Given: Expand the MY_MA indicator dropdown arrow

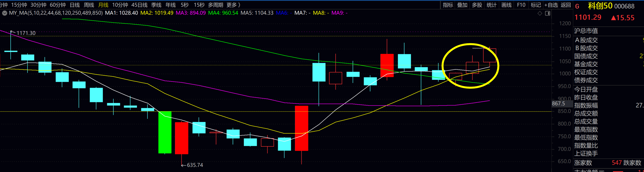Looking at the screenshot, I should pos(4,13).
